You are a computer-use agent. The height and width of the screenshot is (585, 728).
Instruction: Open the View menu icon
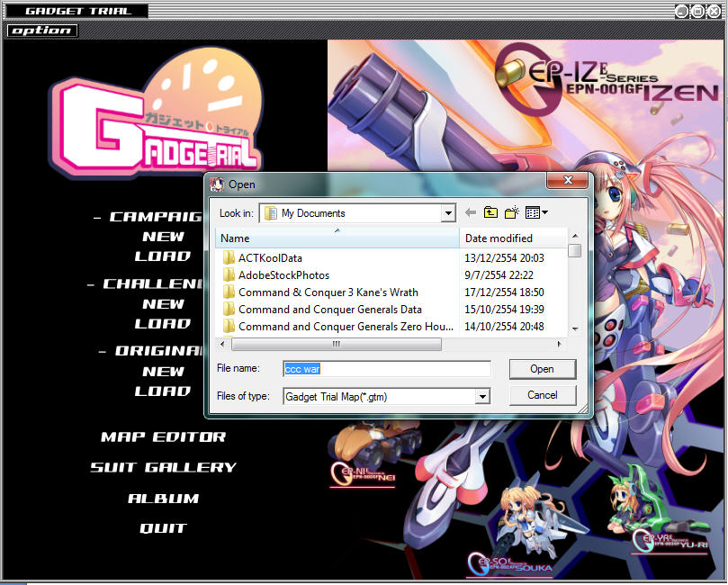(x=536, y=212)
